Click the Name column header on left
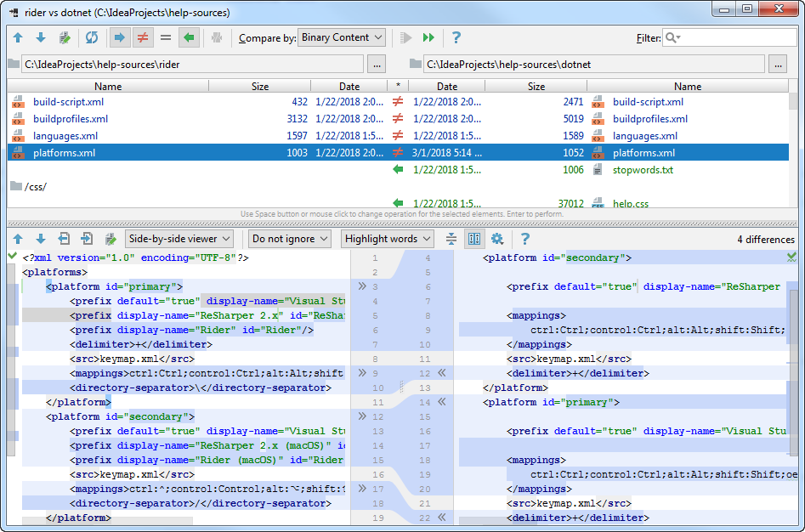805x532 pixels. 108,86
